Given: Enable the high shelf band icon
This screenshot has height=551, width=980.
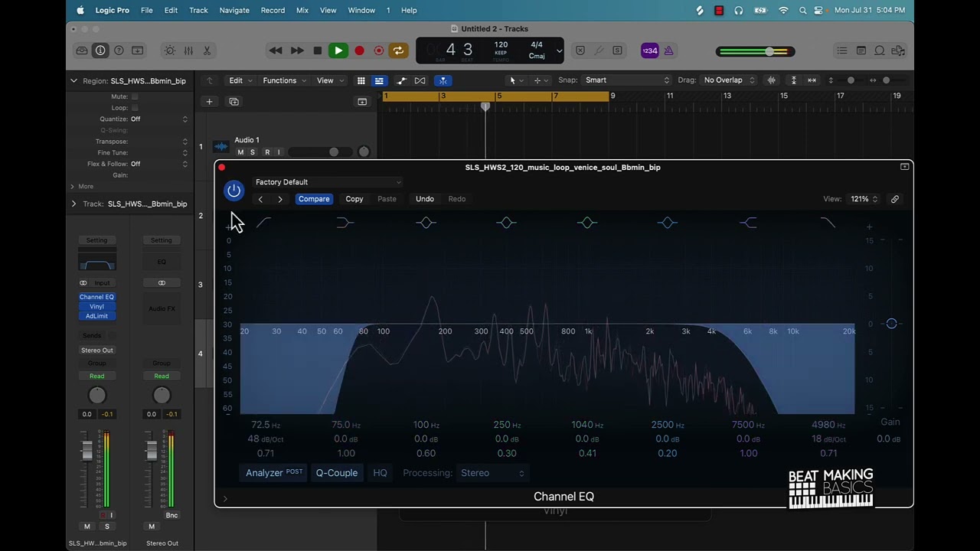Looking at the screenshot, I should (x=749, y=223).
